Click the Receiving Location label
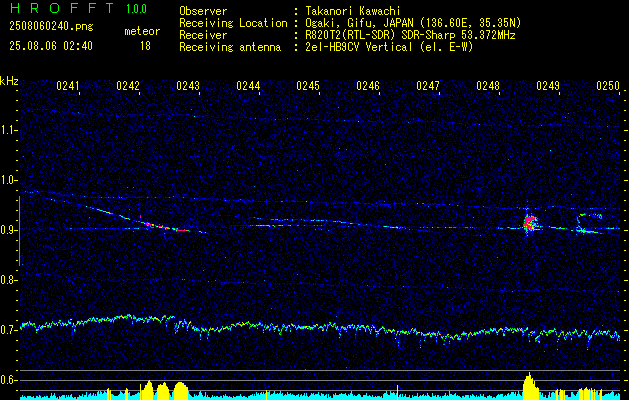This screenshot has width=629, height=400. 233,23
